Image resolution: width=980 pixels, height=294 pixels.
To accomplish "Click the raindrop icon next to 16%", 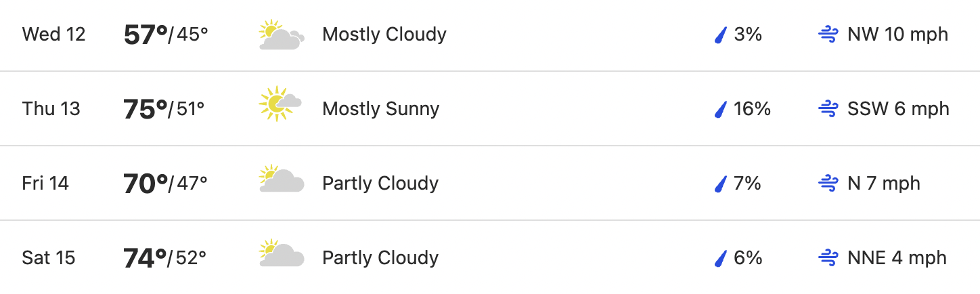I will pyautogui.click(x=720, y=109).
